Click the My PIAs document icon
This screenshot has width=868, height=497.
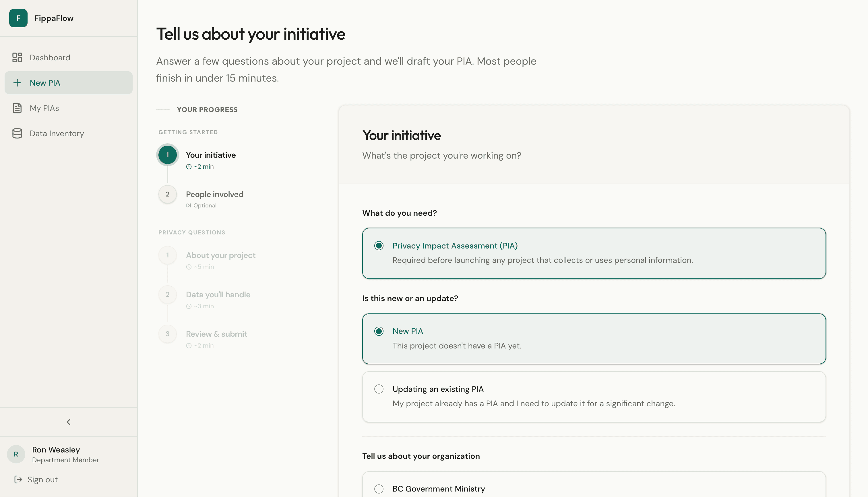(17, 108)
